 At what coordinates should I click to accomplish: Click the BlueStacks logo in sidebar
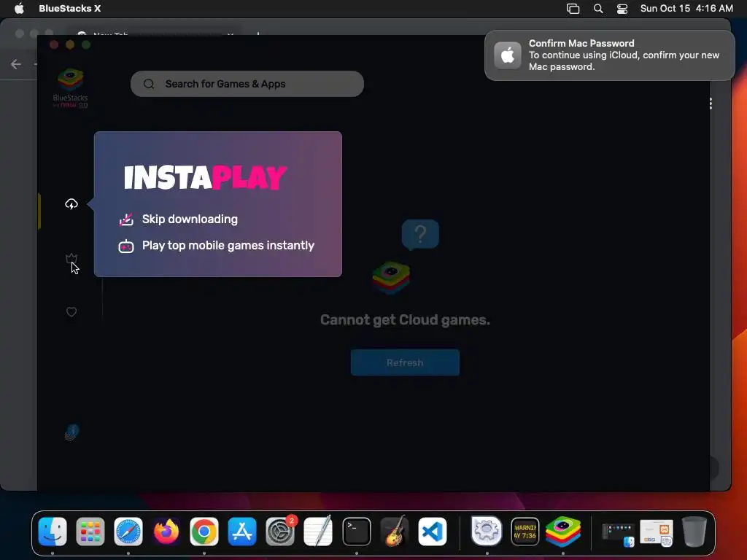pyautogui.click(x=71, y=88)
